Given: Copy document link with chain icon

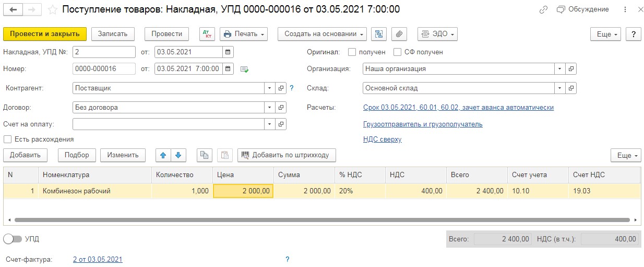Looking at the screenshot, I should [544, 9].
